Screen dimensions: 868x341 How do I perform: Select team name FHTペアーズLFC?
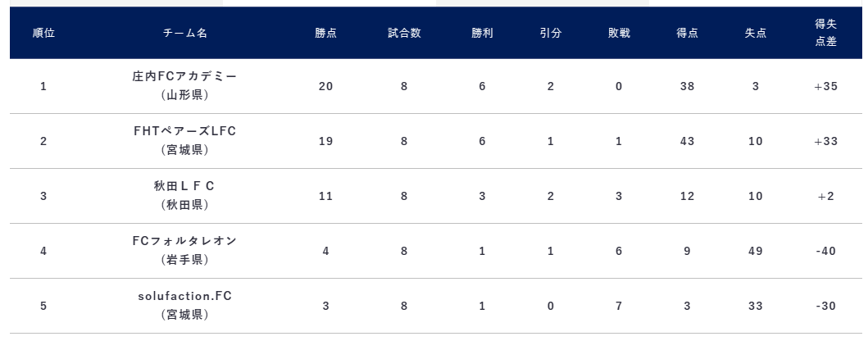click(185, 131)
